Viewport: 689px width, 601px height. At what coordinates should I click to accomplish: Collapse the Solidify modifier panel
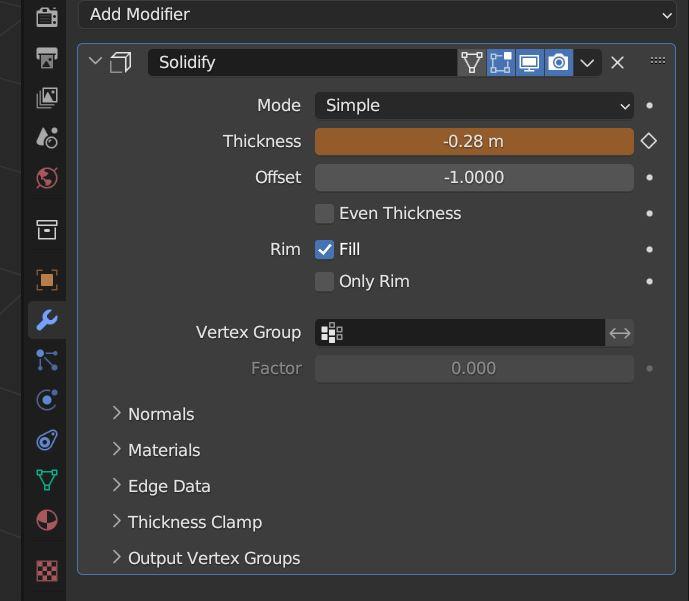95,62
